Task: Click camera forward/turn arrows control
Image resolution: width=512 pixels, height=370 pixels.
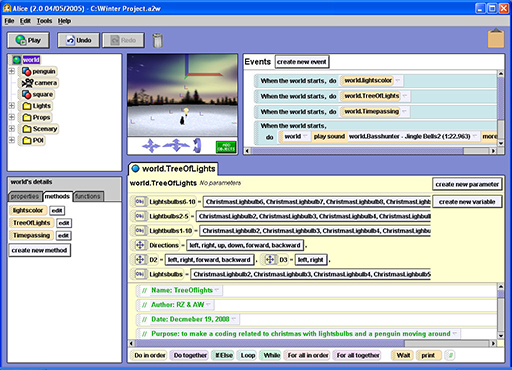Action: click(x=176, y=145)
